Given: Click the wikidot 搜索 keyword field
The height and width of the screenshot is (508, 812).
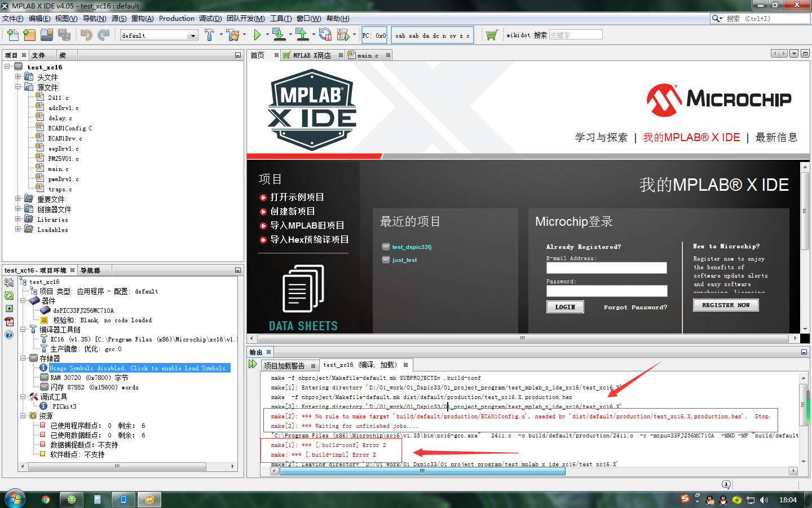Looking at the screenshot, I should [576, 35].
